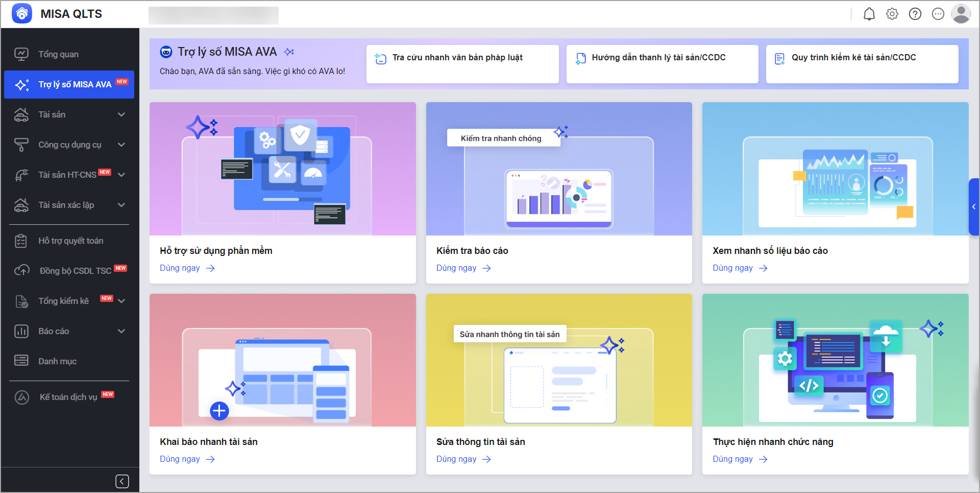Open the blue right-edge side panel tab
The height and width of the screenshot is (493, 980).
point(974,207)
